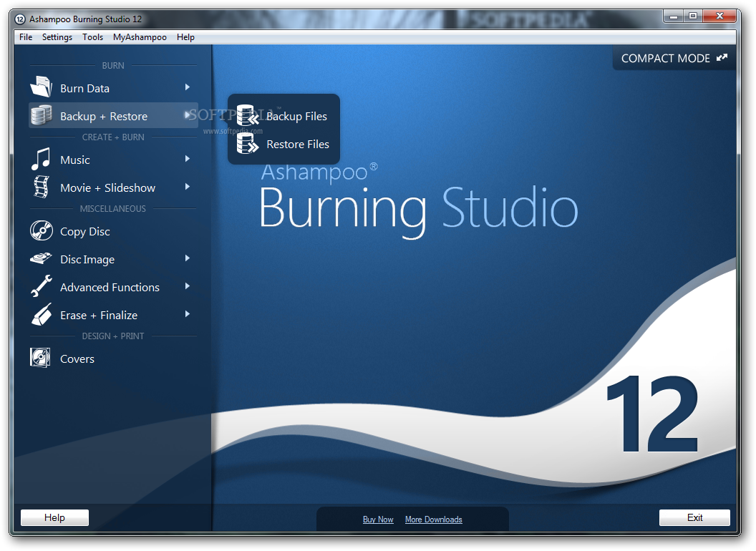Select the Backup + Restore label
Image resolution: width=756 pixels, height=551 pixels.
pyautogui.click(x=104, y=117)
